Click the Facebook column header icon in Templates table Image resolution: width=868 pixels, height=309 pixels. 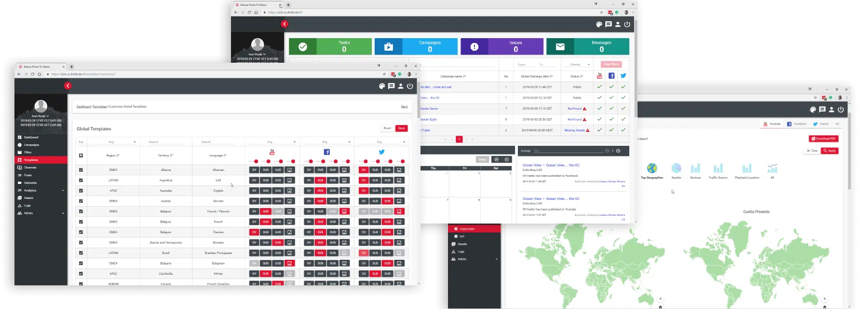327,152
